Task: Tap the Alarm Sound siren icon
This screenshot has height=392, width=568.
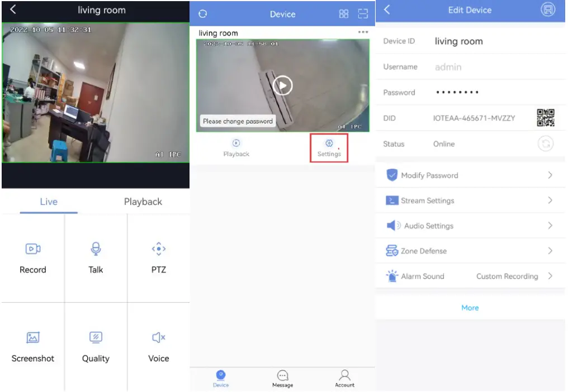Action: click(x=392, y=276)
